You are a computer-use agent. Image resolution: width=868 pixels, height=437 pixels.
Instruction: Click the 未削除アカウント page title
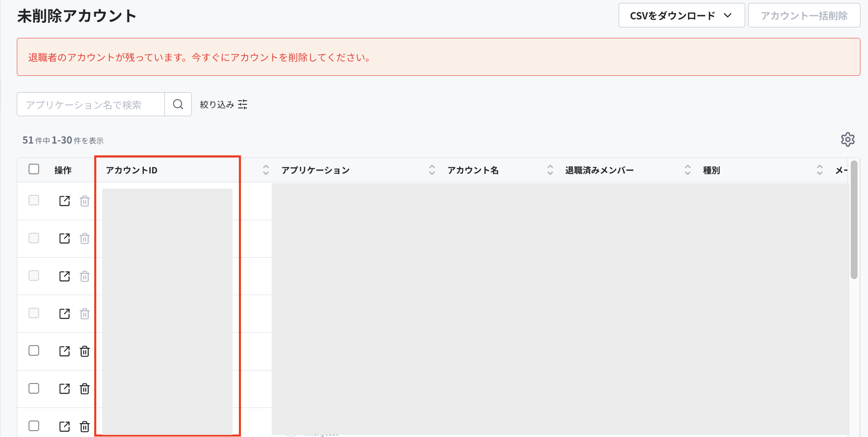77,16
